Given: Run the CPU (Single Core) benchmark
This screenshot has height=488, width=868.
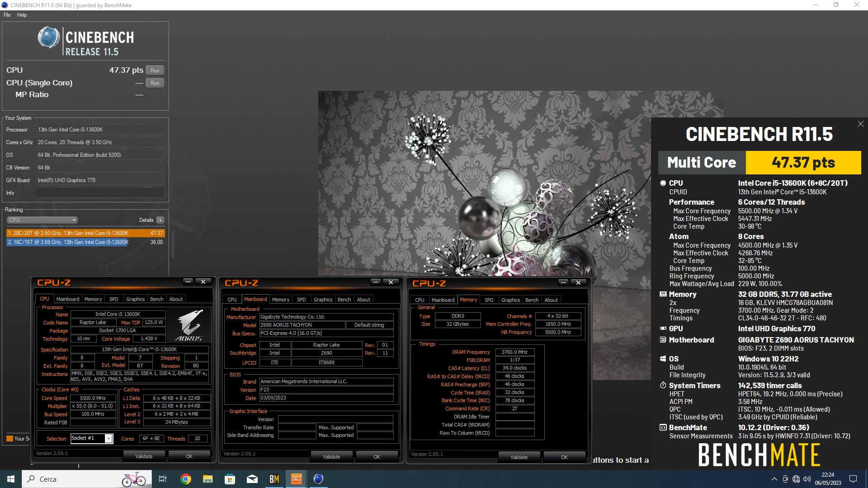Looking at the screenshot, I should click(155, 83).
